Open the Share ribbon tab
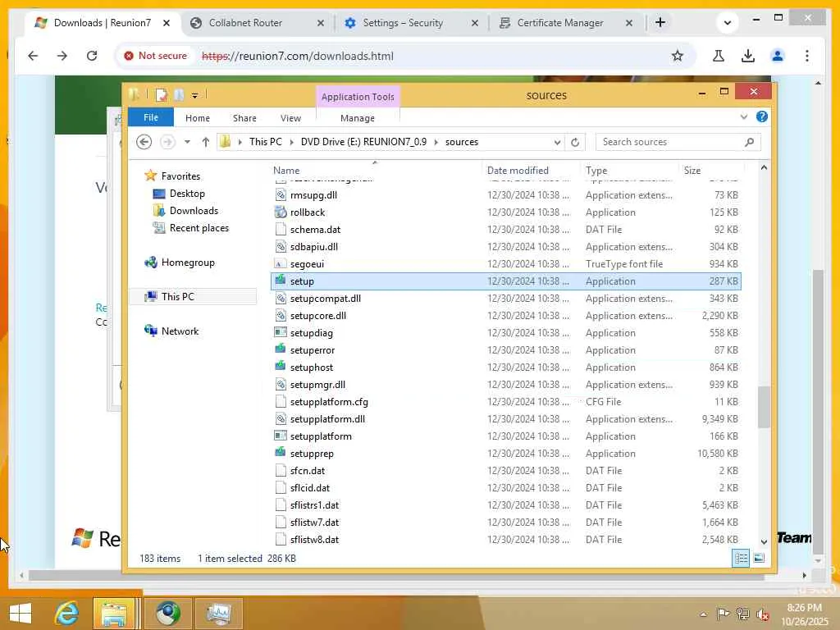The image size is (840, 630). click(244, 118)
